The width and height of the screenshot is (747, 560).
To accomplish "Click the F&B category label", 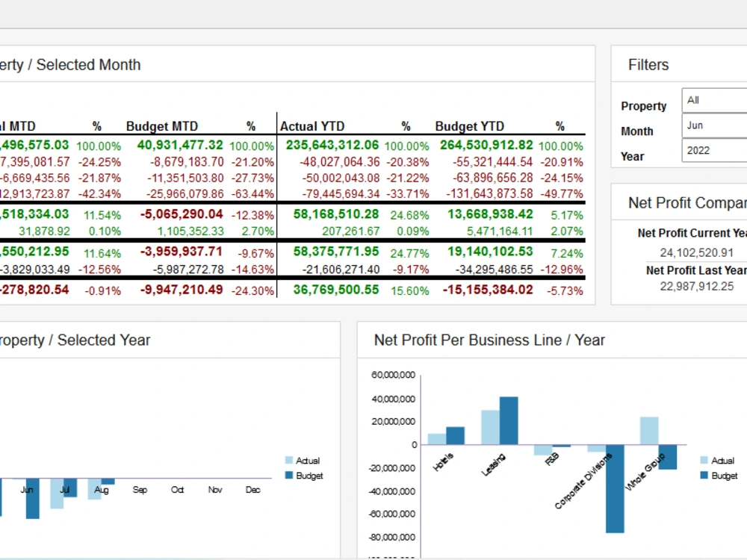I will click(x=551, y=459).
